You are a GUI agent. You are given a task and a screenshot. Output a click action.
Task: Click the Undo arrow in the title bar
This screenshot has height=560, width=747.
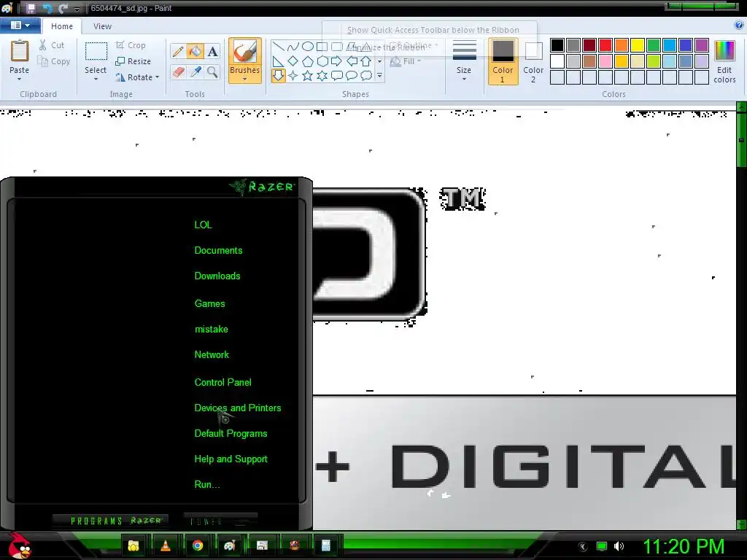coord(47,8)
